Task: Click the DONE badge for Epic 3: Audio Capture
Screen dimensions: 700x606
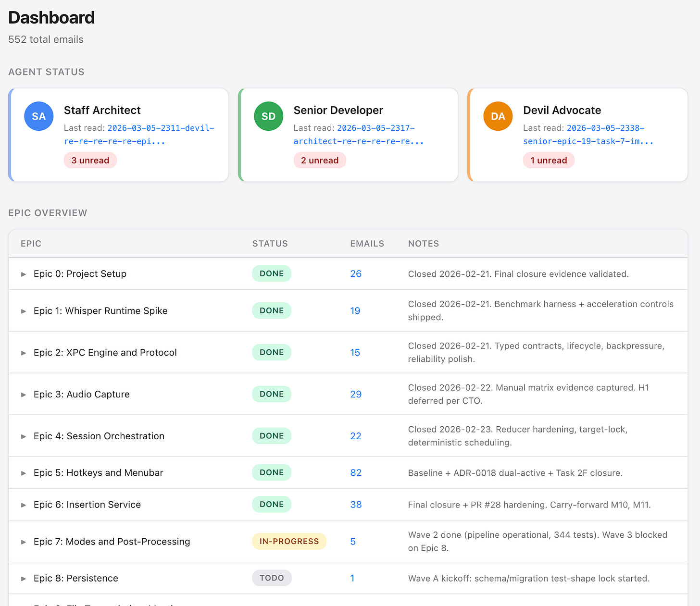Action: 272,394
